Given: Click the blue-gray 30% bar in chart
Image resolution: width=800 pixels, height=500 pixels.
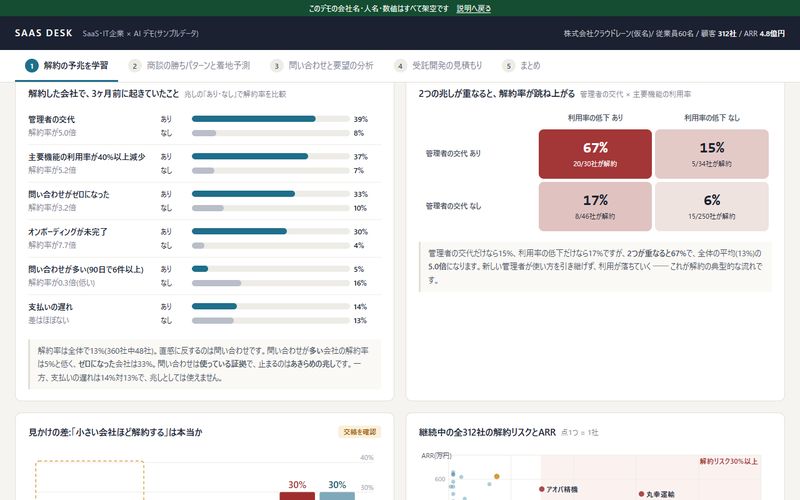Looking at the screenshot, I should click(x=337, y=496).
